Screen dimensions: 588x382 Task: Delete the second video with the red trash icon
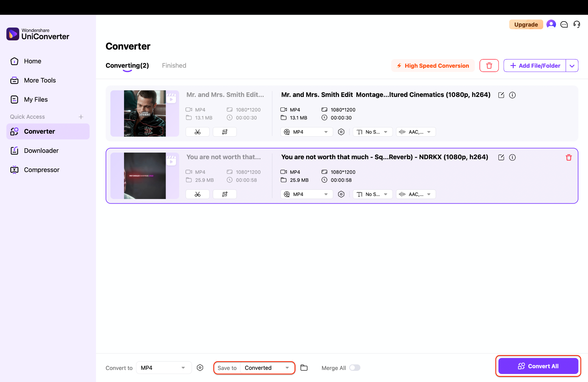568,157
